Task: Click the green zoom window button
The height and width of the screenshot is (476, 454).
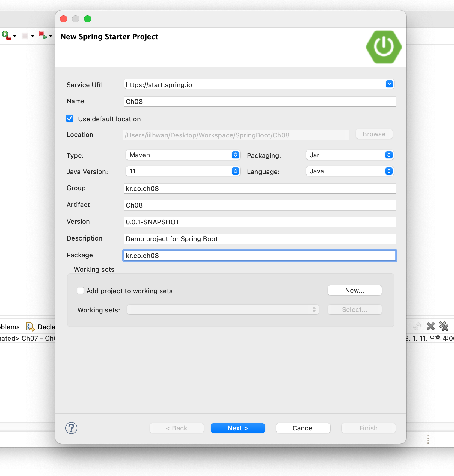Action: tap(88, 19)
